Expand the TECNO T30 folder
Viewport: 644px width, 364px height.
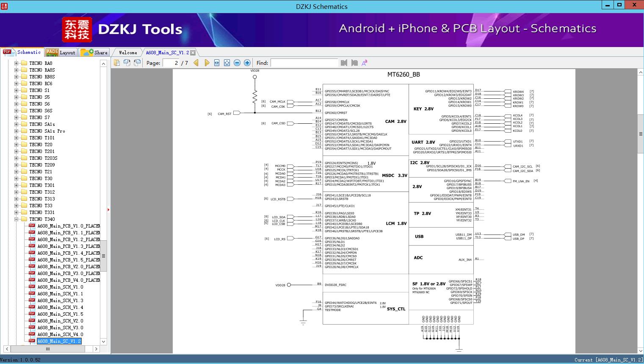[16, 178]
